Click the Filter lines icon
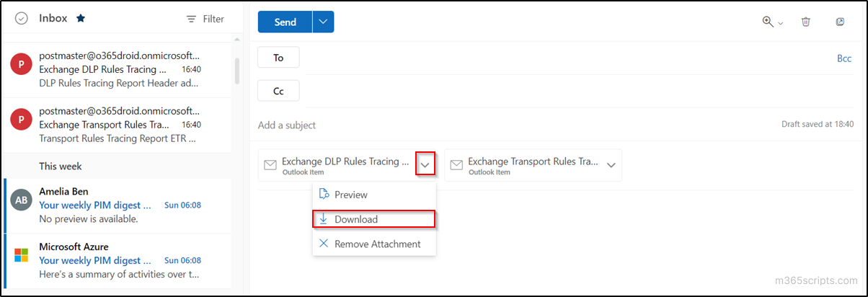This screenshot has width=868, height=297. coord(191,19)
